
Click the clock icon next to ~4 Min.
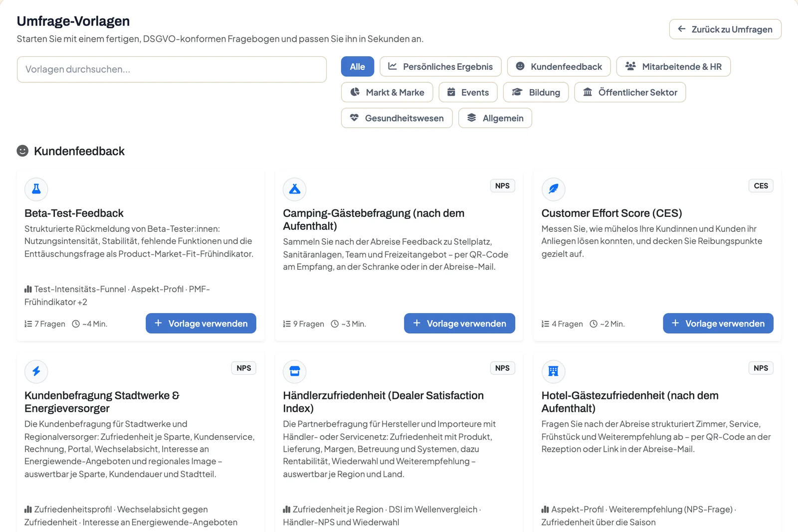(76, 324)
